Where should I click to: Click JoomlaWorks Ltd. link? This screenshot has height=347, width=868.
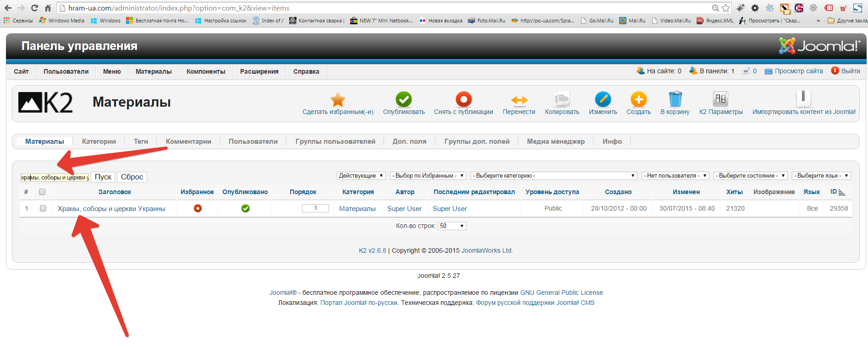pos(487,250)
